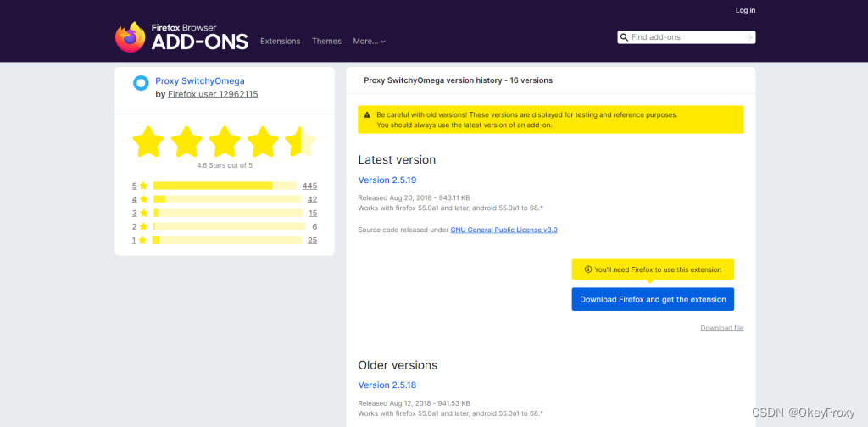Click the 3-star rating row label
Screen dimensions: 868x427
pyautogui.click(x=135, y=213)
